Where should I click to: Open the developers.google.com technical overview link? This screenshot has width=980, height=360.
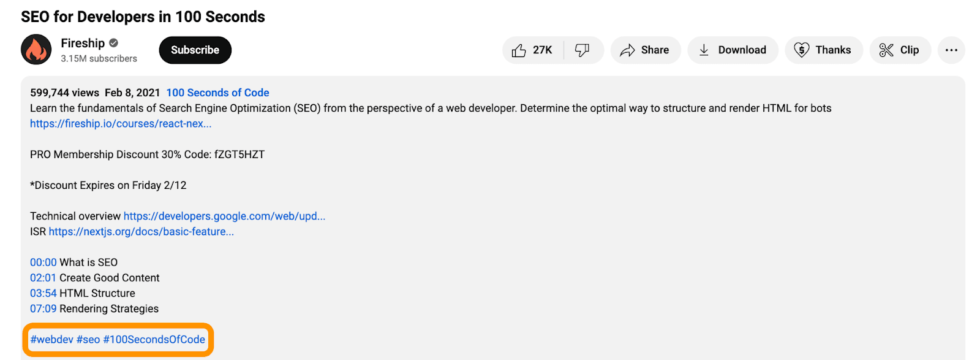click(x=224, y=216)
